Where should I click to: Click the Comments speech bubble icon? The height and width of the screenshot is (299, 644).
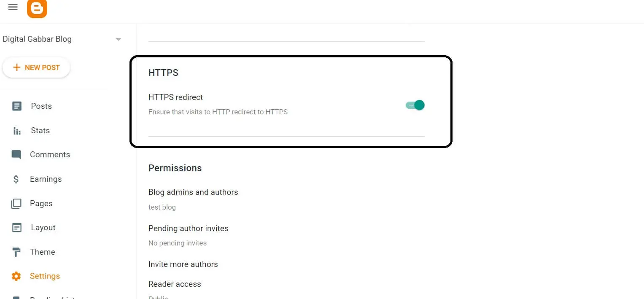pos(16,155)
